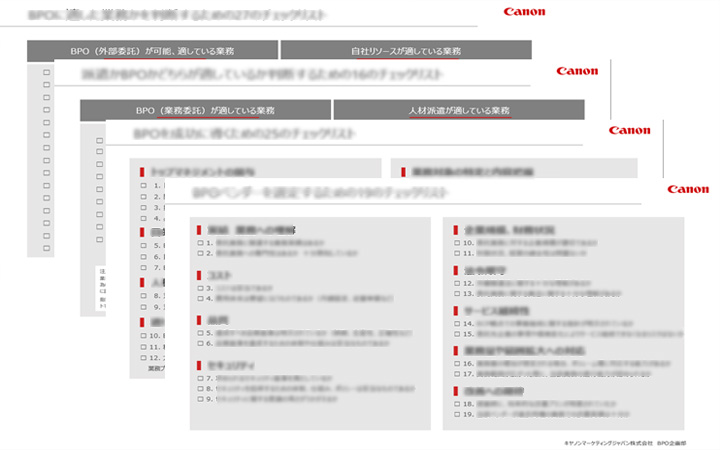Click the Canon logo just above the frontmost sheet's logo
Image resolution: width=720 pixels, height=450 pixels.
[x=630, y=130]
